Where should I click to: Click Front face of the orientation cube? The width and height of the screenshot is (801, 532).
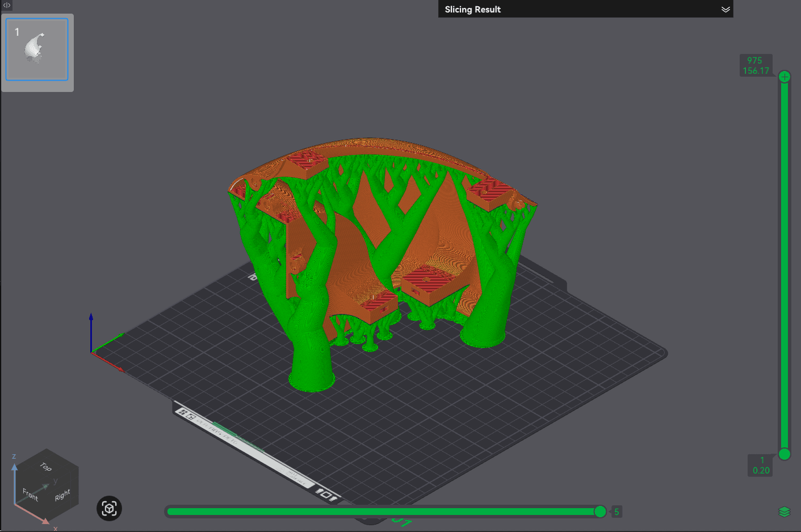30,495
